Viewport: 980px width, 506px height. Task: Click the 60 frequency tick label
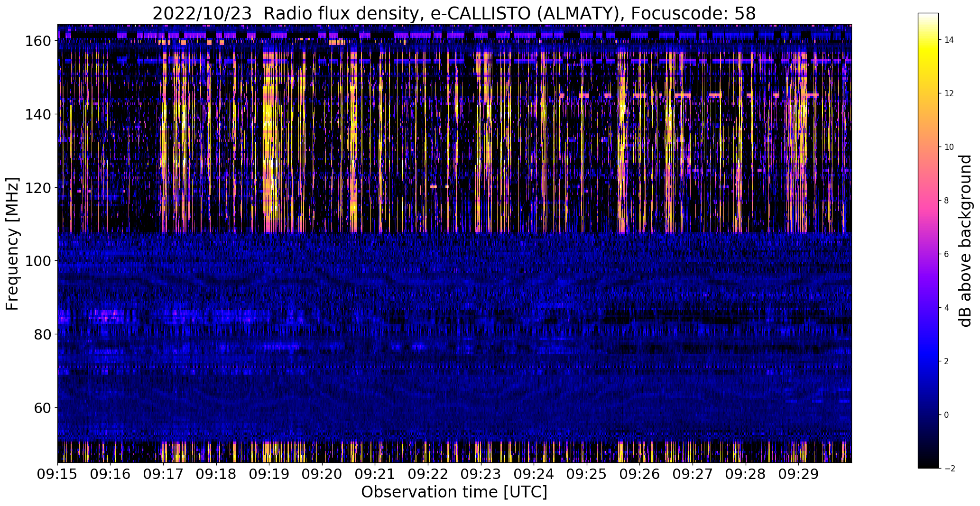pos(42,407)
